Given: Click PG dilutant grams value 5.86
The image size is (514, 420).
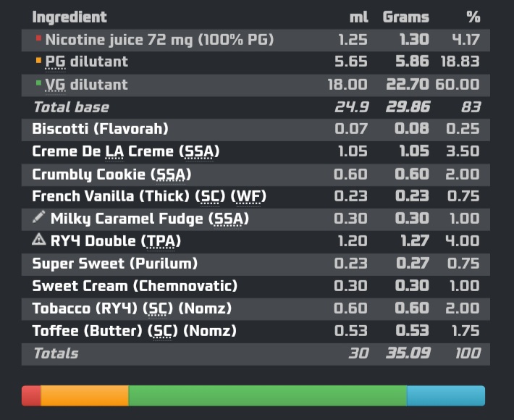Looking at the screenshot, I should (412, 62).
